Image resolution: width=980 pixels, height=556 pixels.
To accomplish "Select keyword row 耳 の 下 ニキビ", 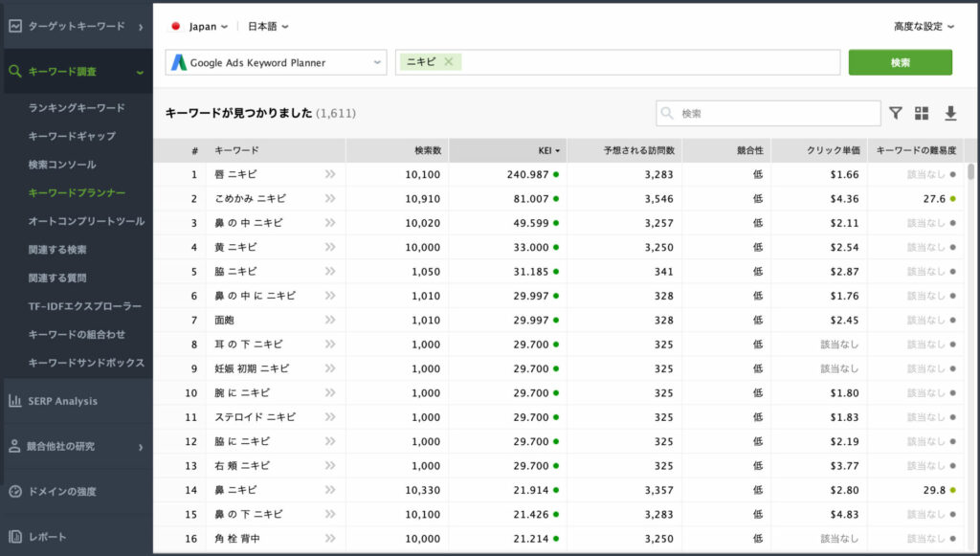I will 558,345.
